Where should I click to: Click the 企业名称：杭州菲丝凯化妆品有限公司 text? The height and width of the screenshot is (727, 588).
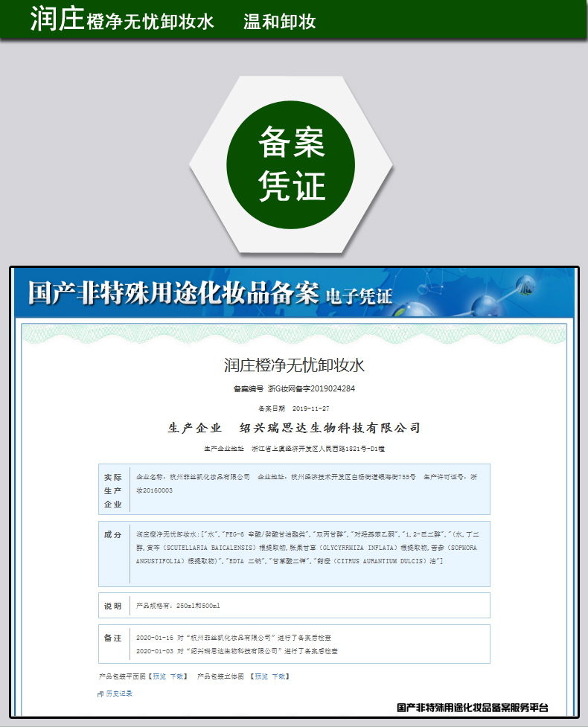tap(193, 477)
